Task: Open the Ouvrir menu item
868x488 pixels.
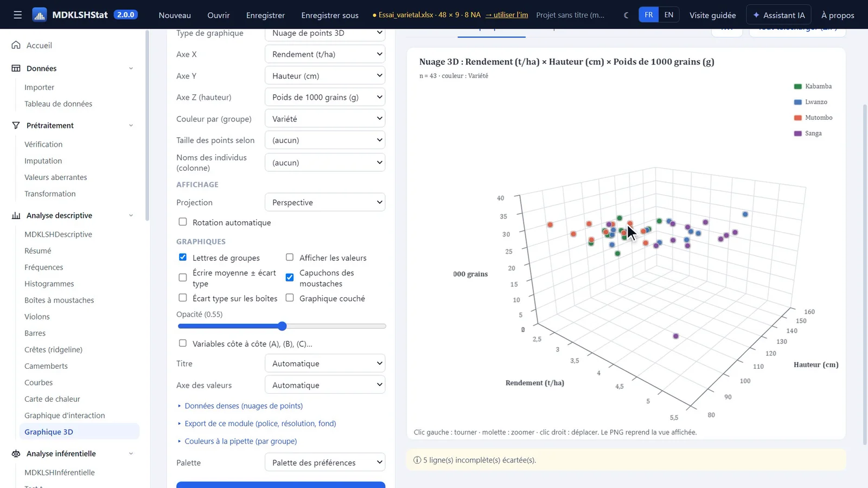Action: tap(219, 15)
